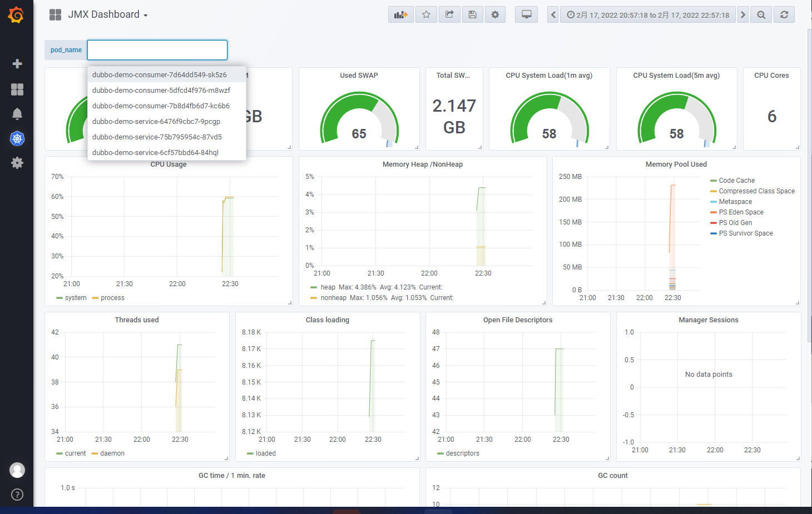Open user profile avatar in sidebar

click(17, 470)
